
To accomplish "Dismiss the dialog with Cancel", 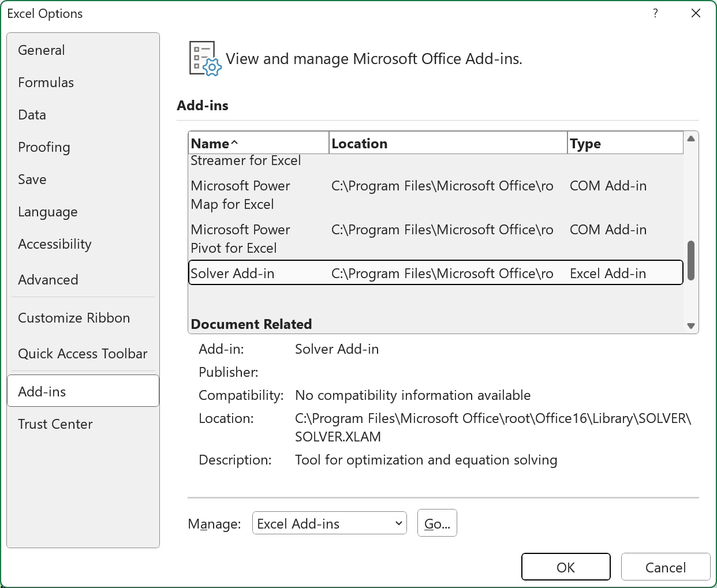I will [x=666, y=567].
